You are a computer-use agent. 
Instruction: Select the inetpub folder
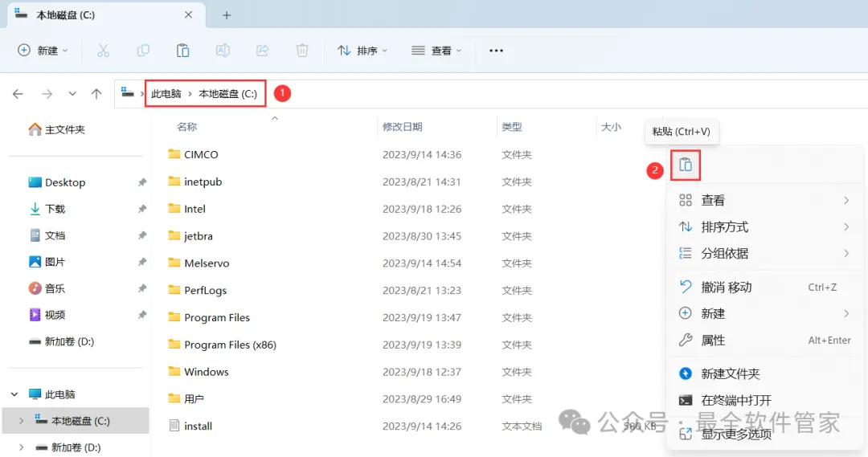(194, 182)
